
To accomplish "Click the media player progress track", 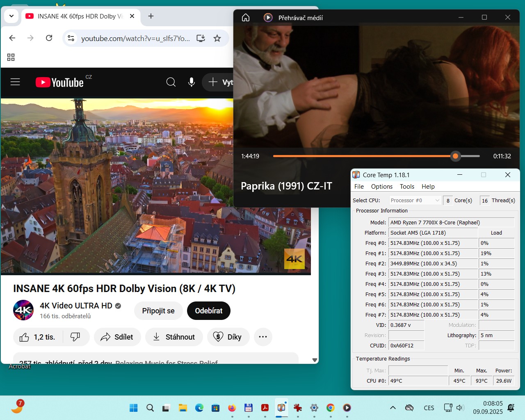I will click(x=376, y=156).
